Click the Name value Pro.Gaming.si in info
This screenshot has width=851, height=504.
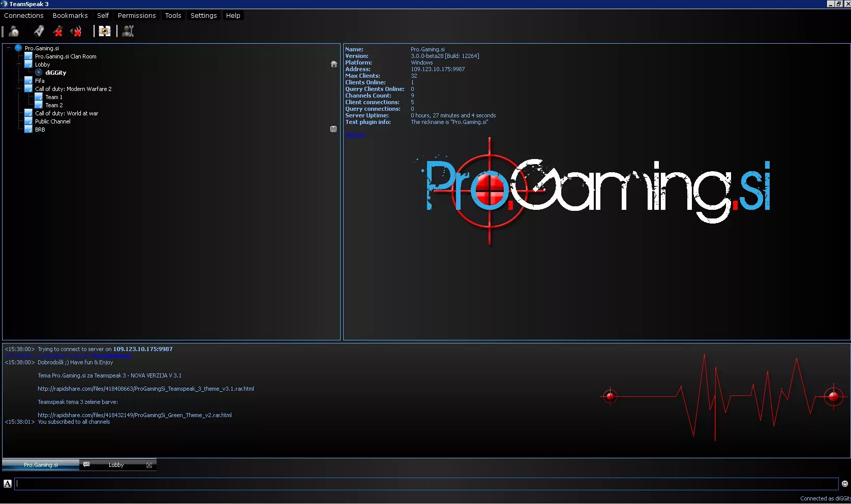click(x=428, y=49)
